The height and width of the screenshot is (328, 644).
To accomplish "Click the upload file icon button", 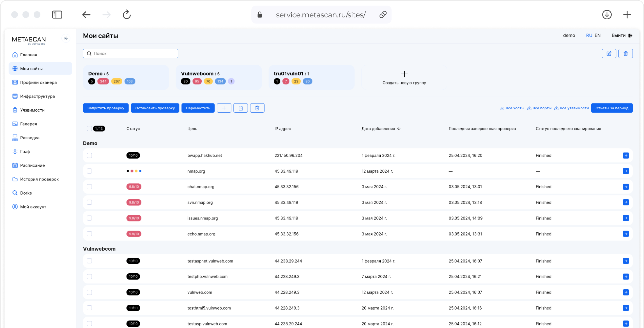I will (241, 108).
